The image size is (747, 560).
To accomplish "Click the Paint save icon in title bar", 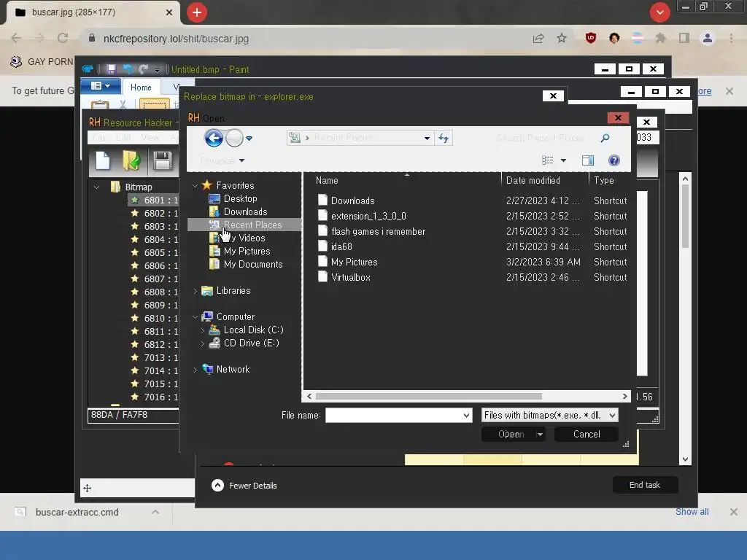I will [x=111, y=69].
